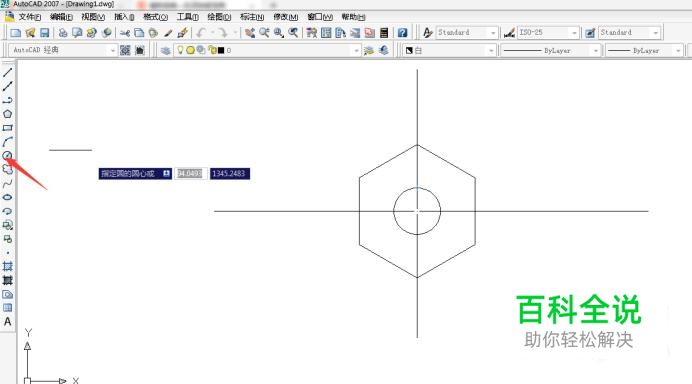Viewport: 692px width, 384px height.
Task: Open the Hatch tool
Action: pos(8,267)
